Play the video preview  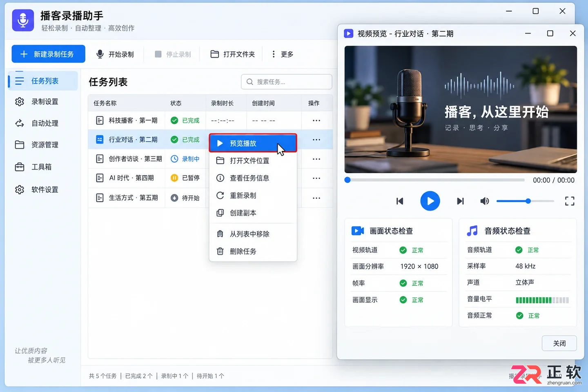tap(430, 201)
